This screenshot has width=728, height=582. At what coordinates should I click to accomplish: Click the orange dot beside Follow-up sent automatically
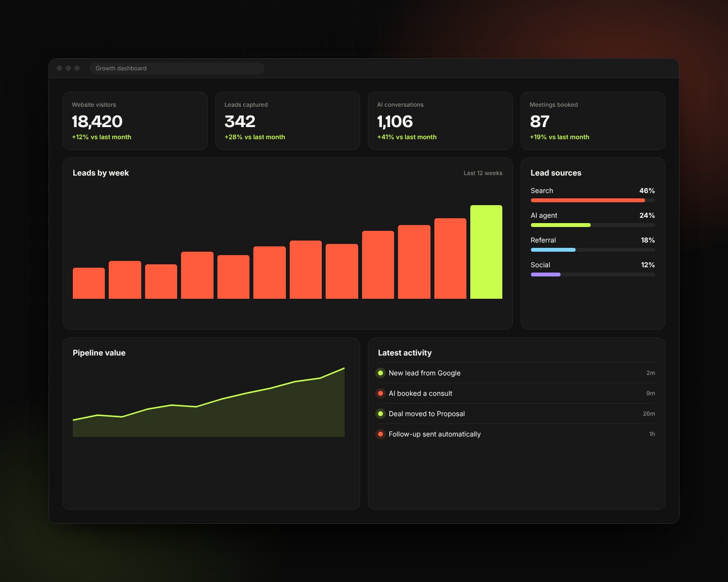(x=381, y=434)
